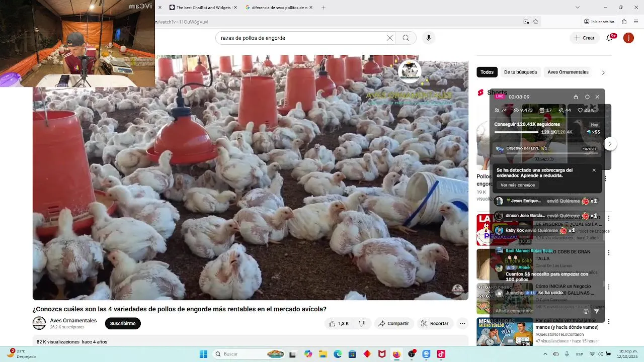The height and width of the screenshot is (362, 644).
Task: Open Task View on taskbar
Action: pyautogui.click(x=293, y=354)
